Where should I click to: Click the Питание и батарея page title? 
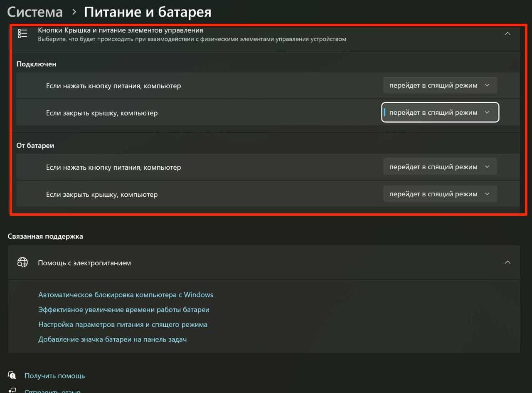[148, 12]
